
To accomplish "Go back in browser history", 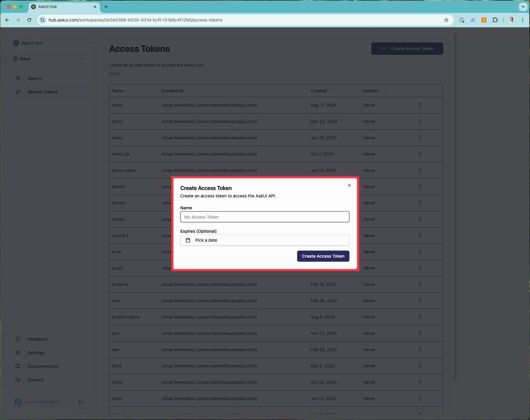I will (7, 20).
